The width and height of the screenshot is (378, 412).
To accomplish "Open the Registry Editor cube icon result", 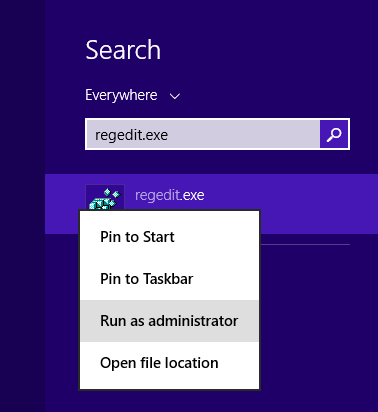I will point(105,198).
